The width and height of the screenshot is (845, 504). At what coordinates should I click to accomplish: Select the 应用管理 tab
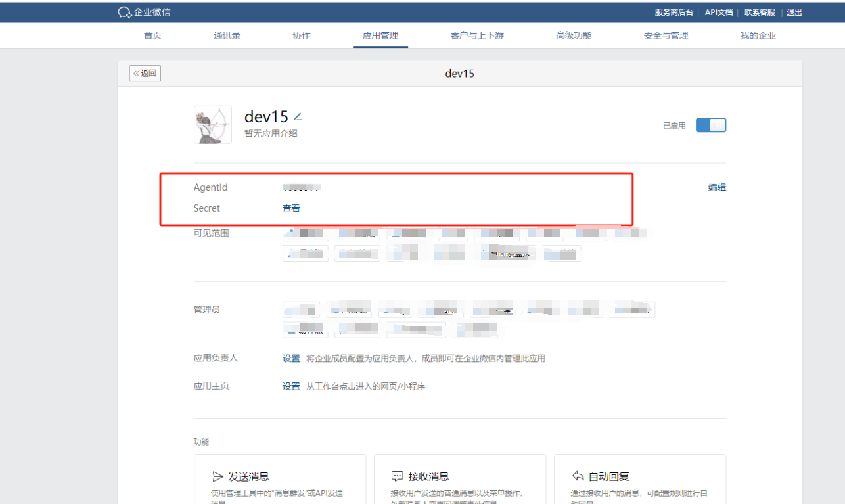[380, 35]
